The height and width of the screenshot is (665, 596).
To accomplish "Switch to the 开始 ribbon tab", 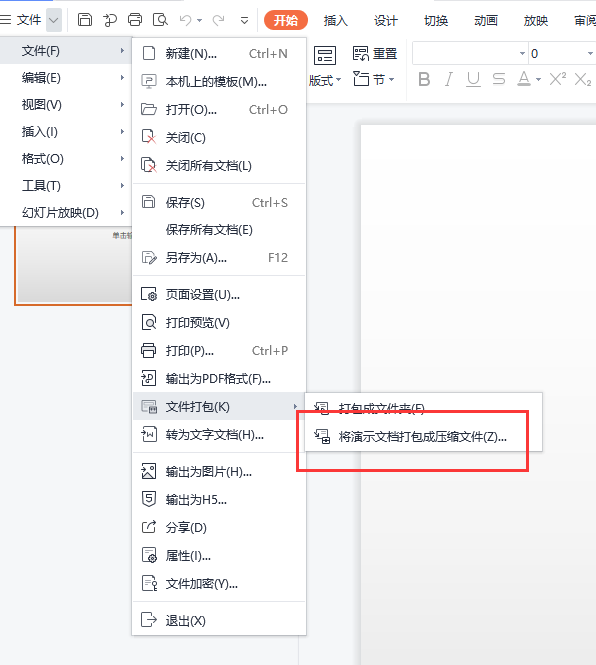I will pyautogui.click(x=285, y=20).
